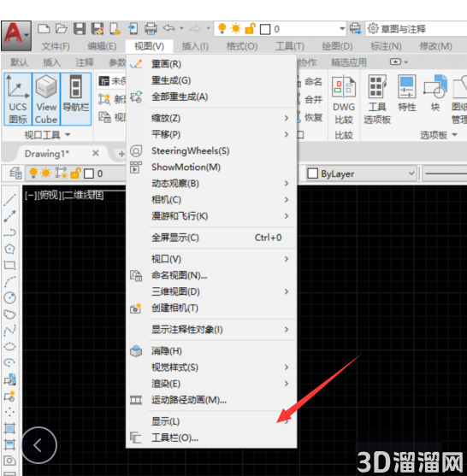Toggle the View Cube button
Viewport: 467px width, 476px height.
click(x=46, y=99)
